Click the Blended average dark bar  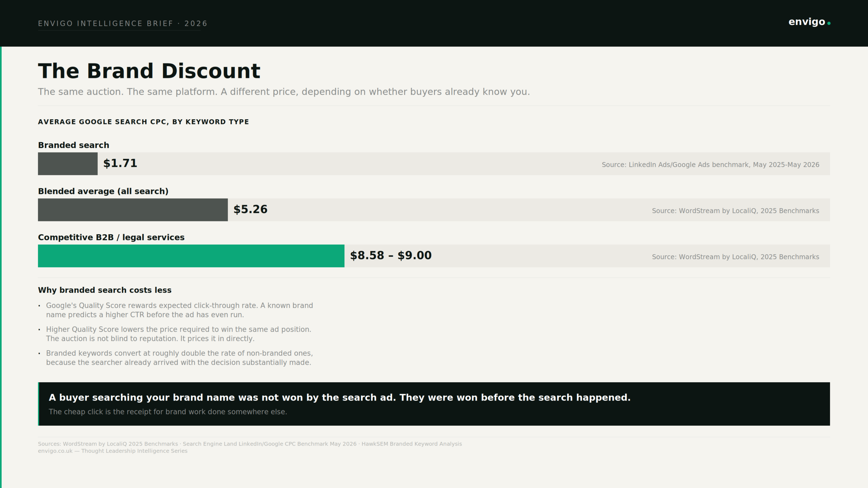tap(133, 210)
